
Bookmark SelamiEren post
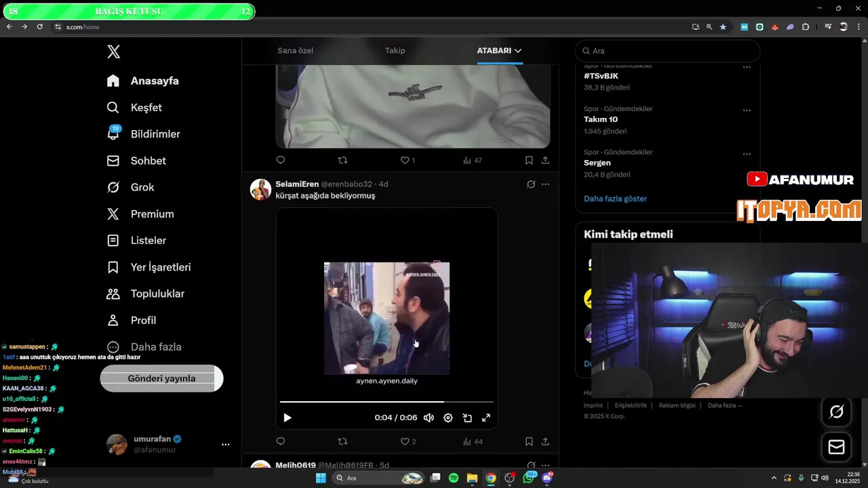click(x=529, y=441)
